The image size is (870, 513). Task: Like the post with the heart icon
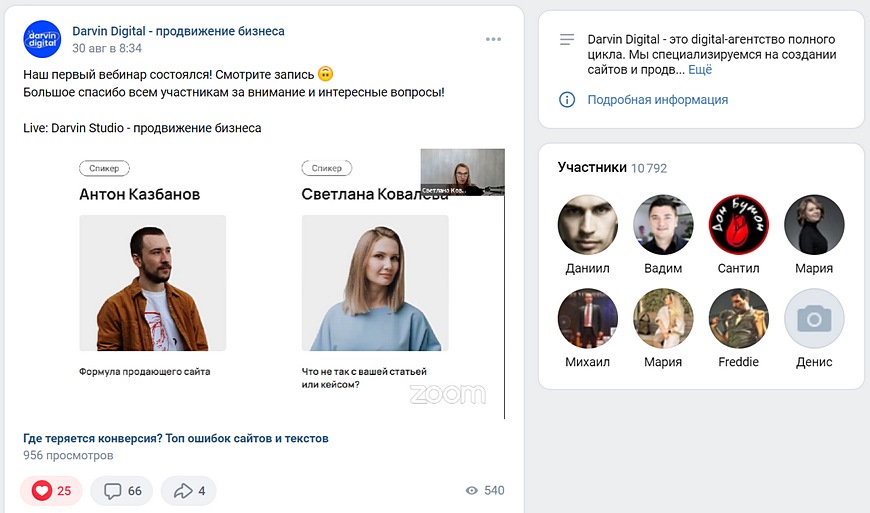[x=42, y=490]
